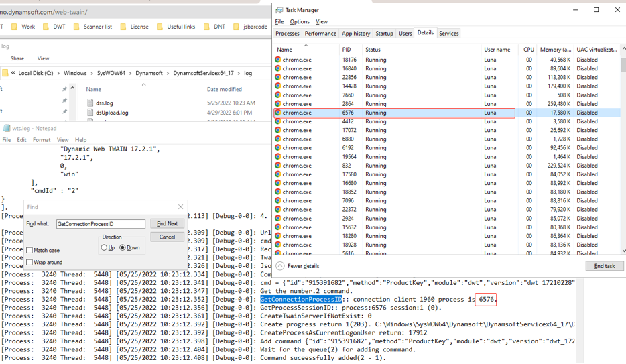Switch to the Performance tab
The width and height of the screenshot is (626, 364).
[x=320, y=33]
